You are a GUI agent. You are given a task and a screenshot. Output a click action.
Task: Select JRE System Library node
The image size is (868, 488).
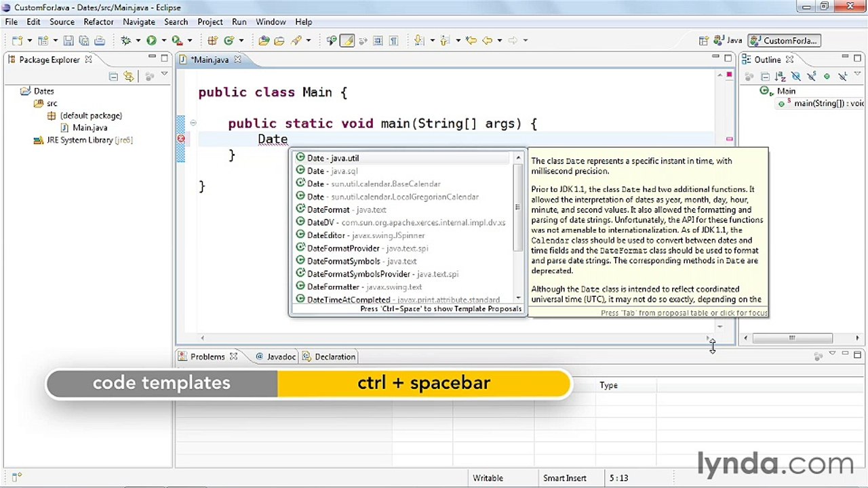83,140
